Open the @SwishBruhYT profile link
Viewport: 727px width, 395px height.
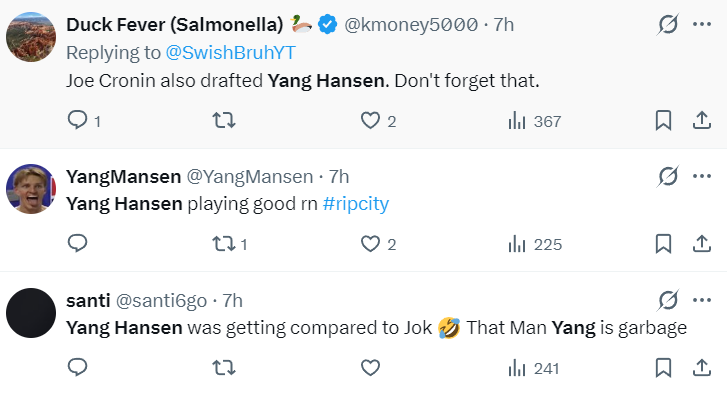tap(230, 53)
